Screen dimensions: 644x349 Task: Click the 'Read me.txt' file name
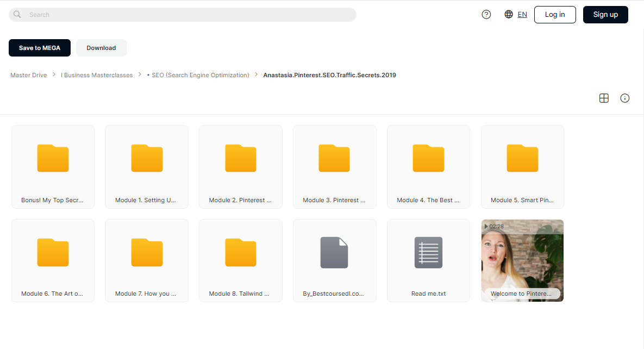pos(428,294)
